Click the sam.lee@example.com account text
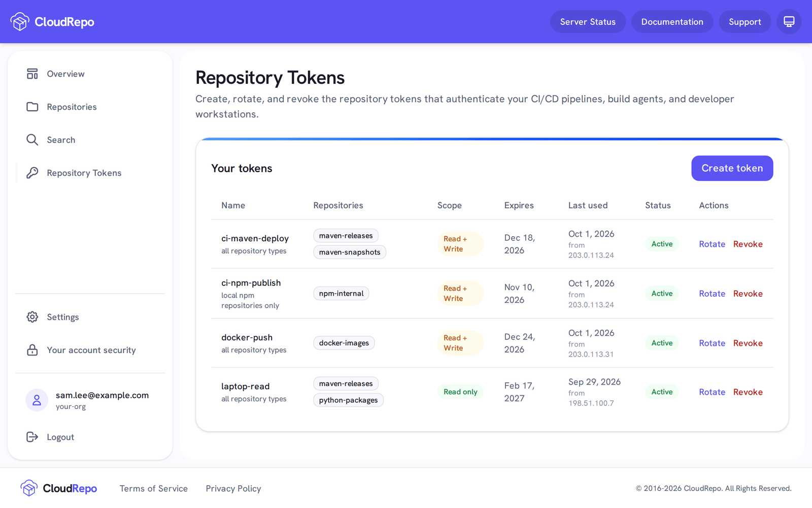 click(x=102, y=395)
